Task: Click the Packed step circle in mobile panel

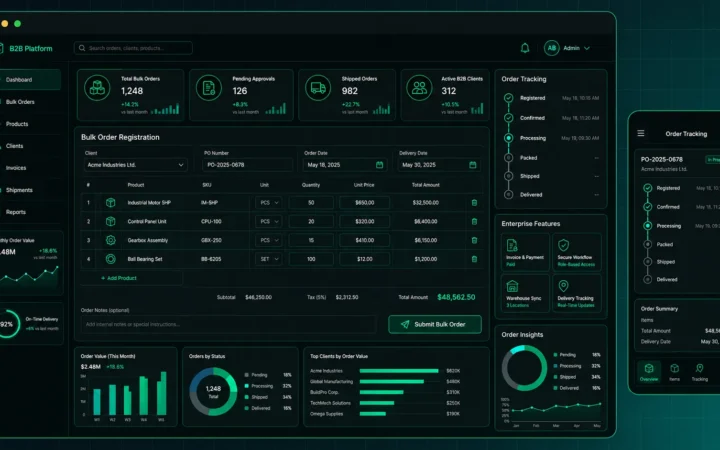Action: coord(647,244)
